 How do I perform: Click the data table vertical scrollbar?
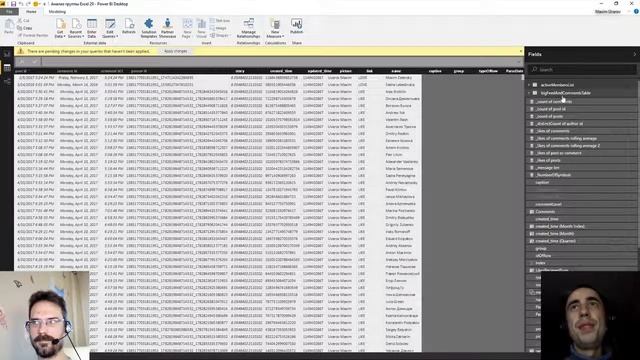click(522, 77)
